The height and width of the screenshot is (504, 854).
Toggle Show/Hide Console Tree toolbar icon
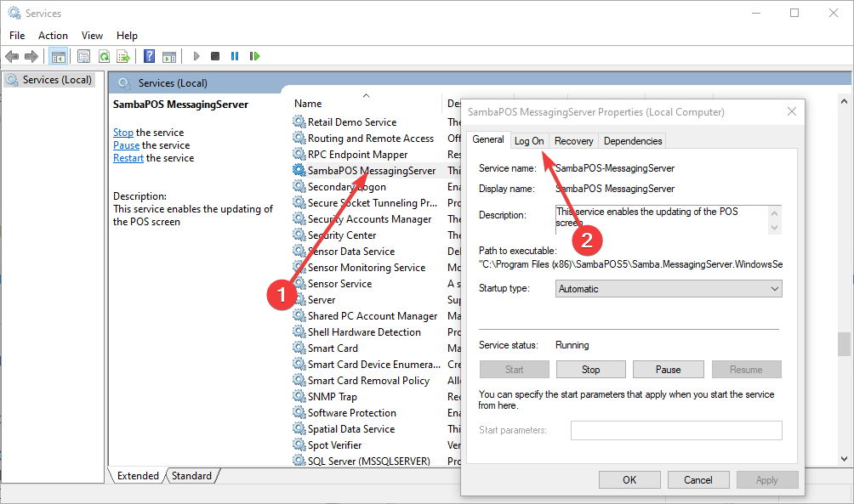(59, 56)
